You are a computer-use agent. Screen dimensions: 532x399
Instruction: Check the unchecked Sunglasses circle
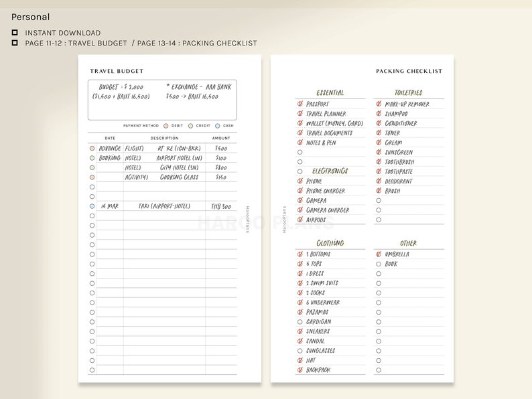[300, 351]
